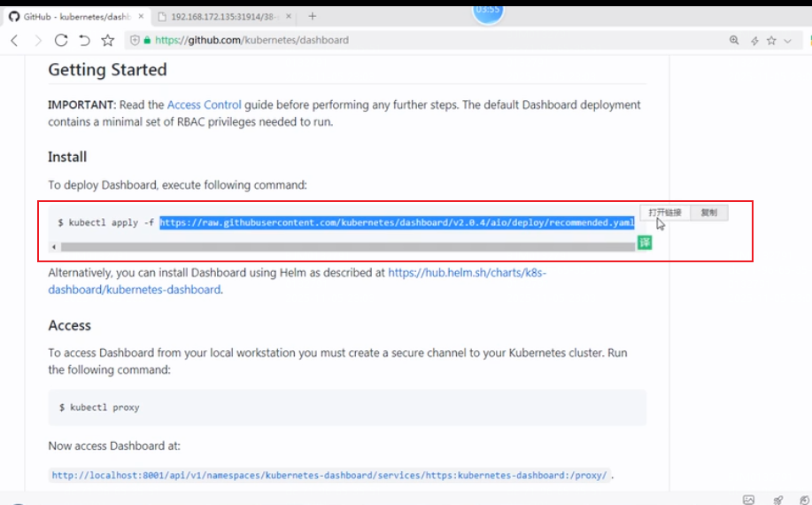Click the '$ kubectl proxy' command text
The width and height of the screenshot is (812, 505).
(x=99, y=408)
